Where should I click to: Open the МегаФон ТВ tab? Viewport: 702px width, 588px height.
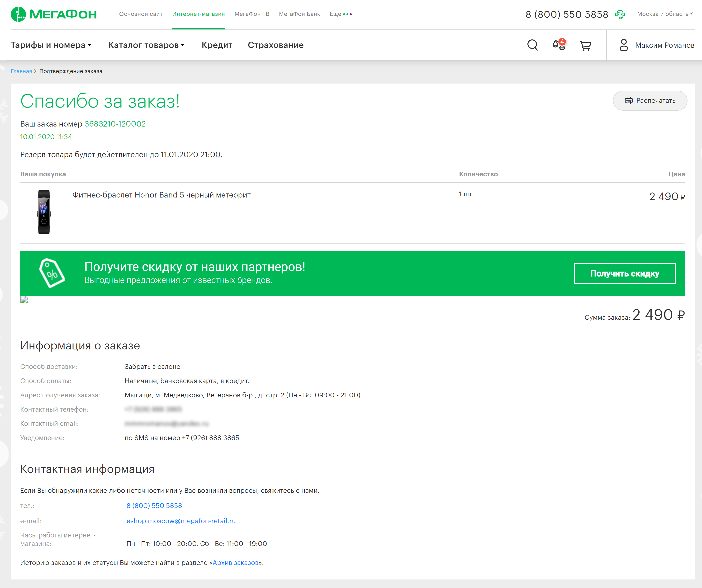coord(252,14)
